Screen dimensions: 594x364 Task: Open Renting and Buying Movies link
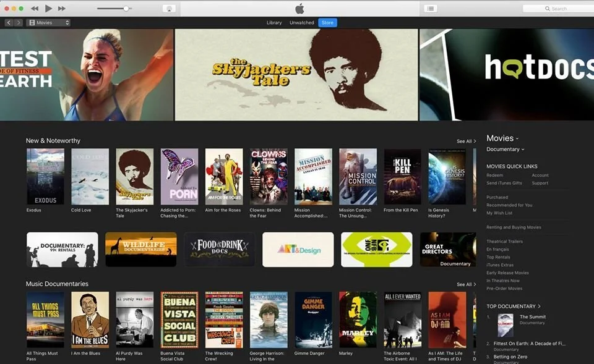[x=514, y=227]
